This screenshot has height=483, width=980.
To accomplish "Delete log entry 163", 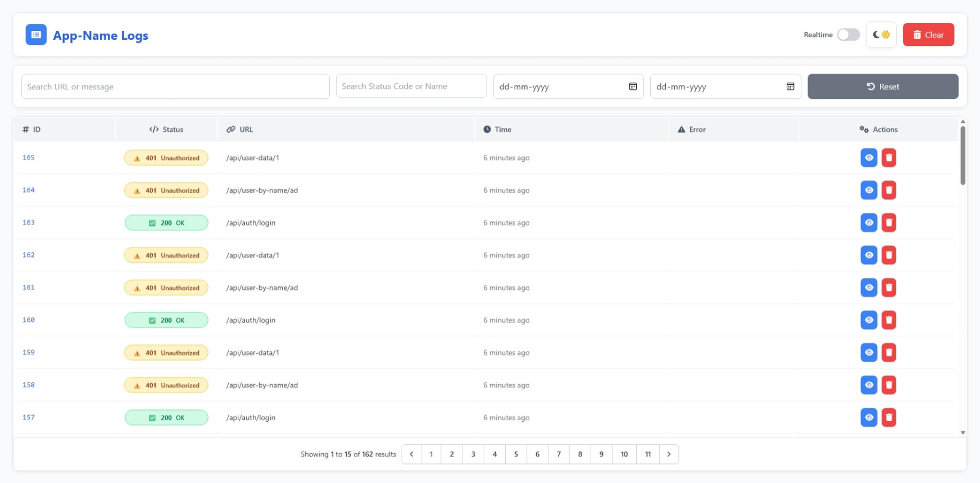I will click(x=889, y=223).
